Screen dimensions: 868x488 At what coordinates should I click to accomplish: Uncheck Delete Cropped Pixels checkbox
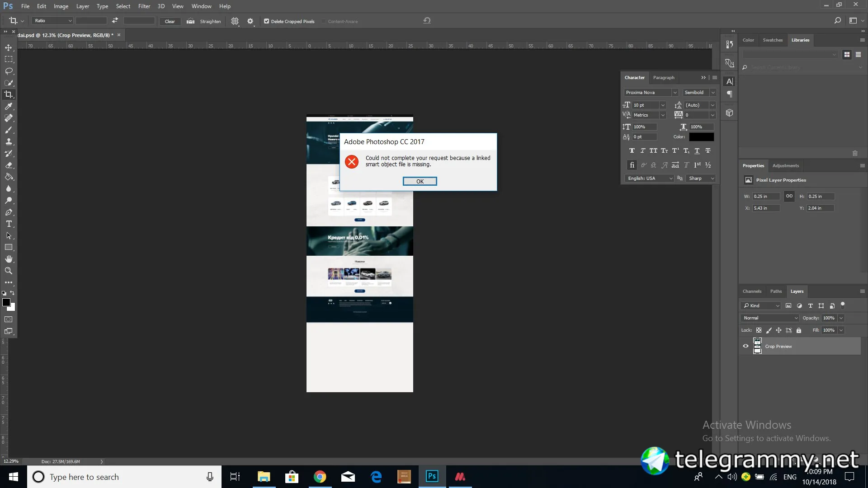tap(267, 21)
